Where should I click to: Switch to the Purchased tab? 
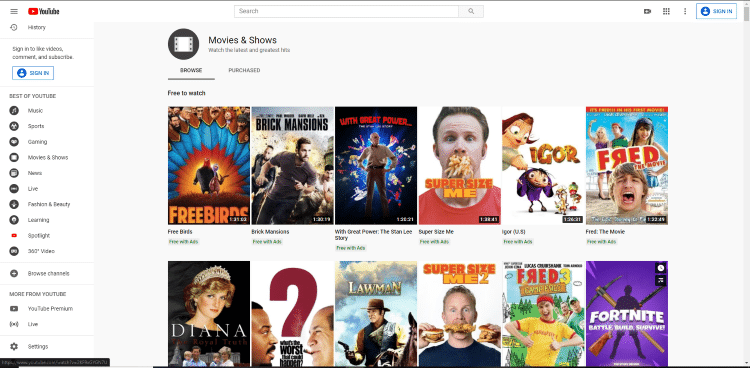tap(244, 70)
